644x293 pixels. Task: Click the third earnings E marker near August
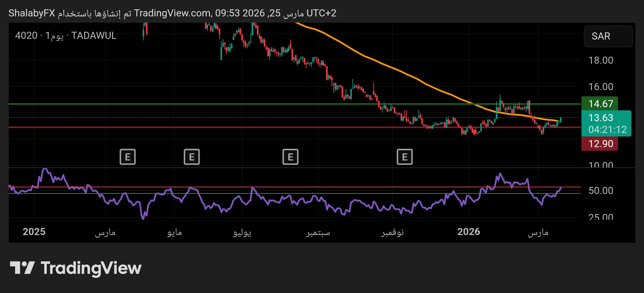pos(290,157)
